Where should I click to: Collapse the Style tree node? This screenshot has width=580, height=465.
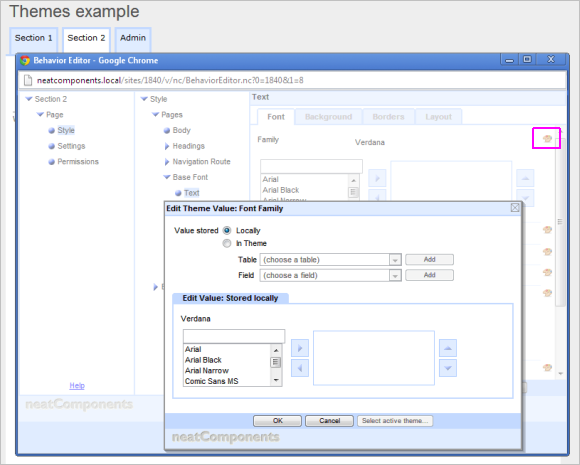tap(144, 99)
